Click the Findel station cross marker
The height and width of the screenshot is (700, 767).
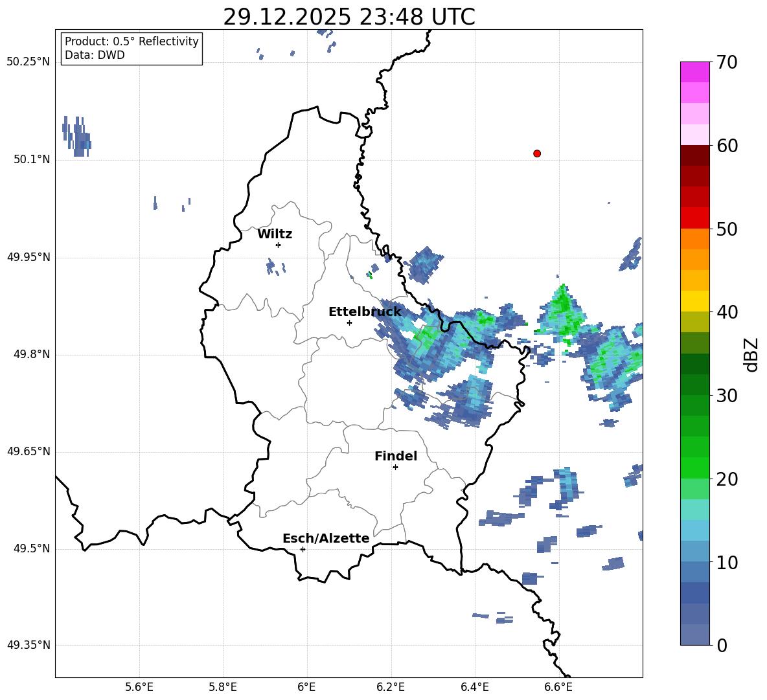(395, 468)
